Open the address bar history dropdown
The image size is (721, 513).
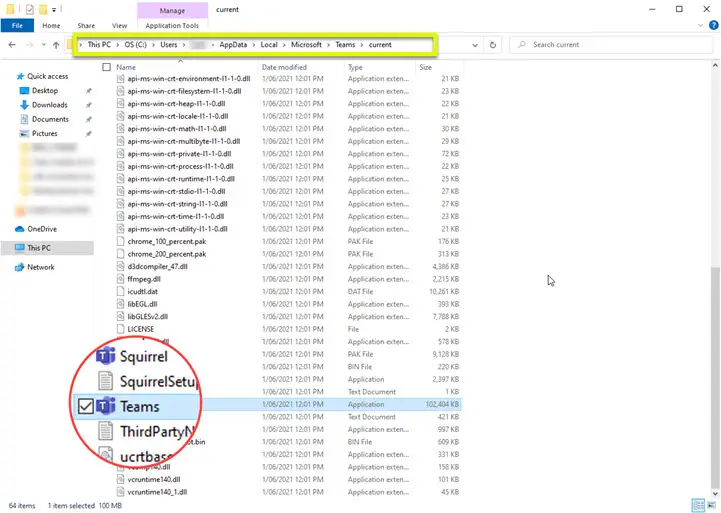coord(475,45)
